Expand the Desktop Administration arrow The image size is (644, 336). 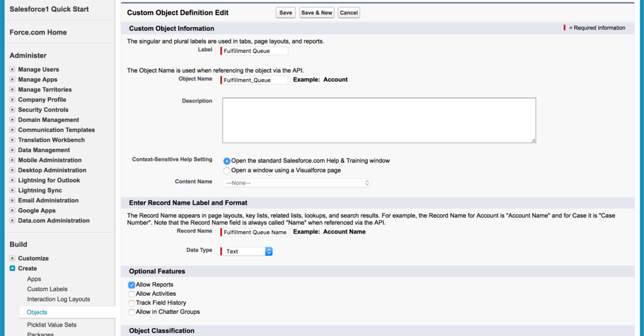[13, 170]
